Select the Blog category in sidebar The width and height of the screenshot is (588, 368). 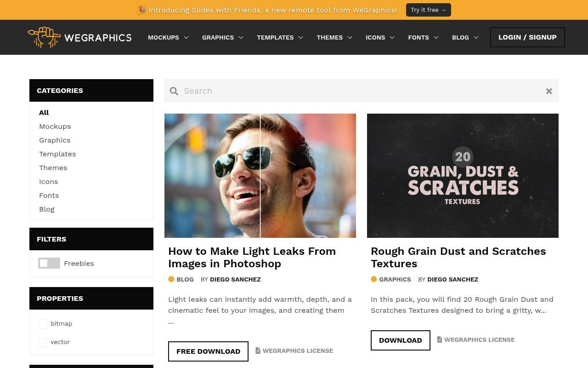click(47, 209)
